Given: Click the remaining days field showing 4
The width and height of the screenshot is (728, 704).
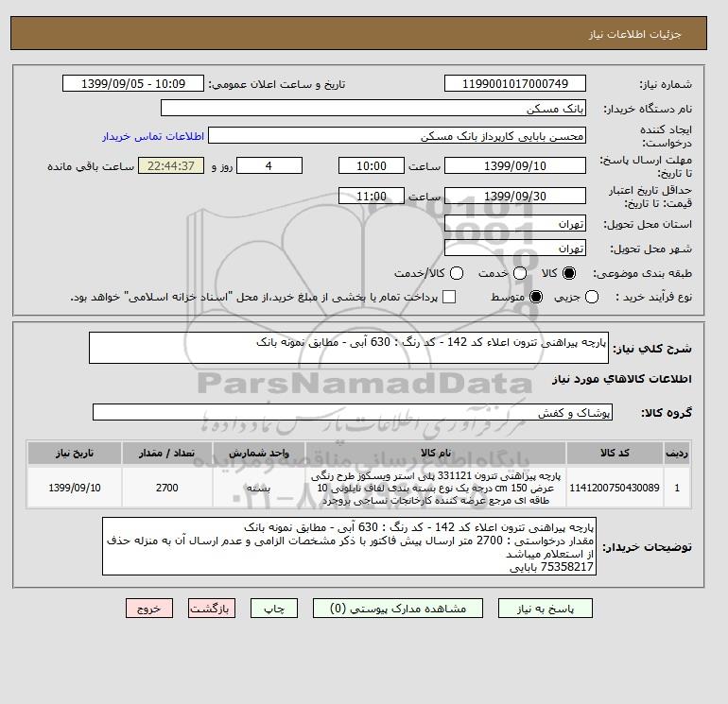Looking at the screenshot, I should coord(269,165).
